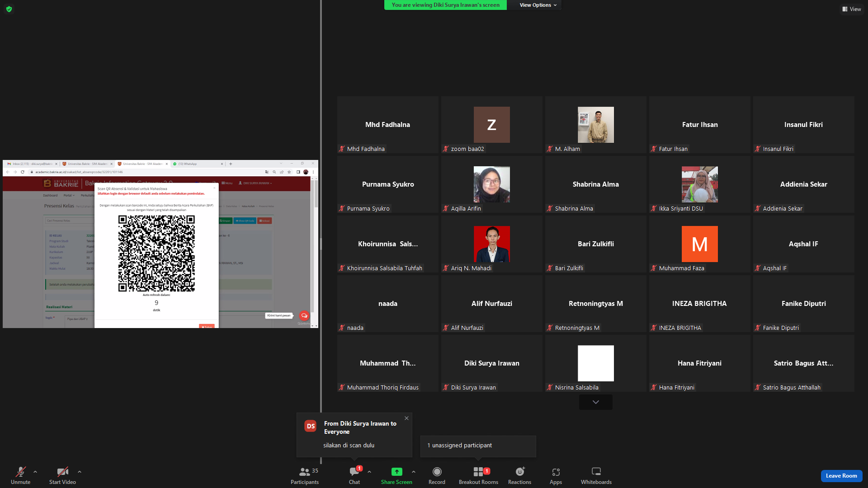Click the DS avatar in chat notification
The height and width of the screenshot is (488, 868).
pyautogui.click(x=311, y=426)
